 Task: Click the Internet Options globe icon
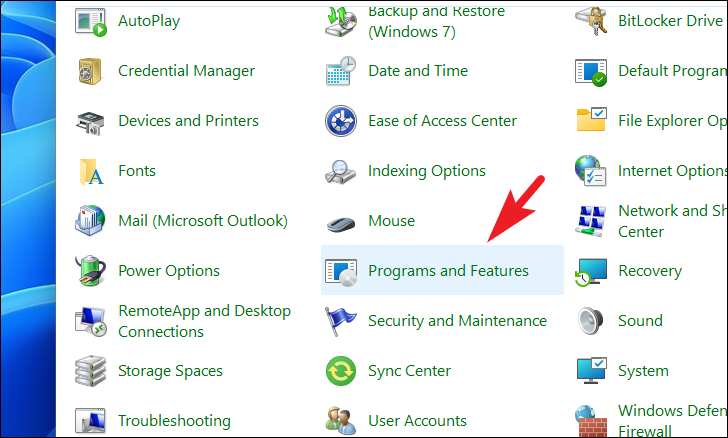coord(591,171)
